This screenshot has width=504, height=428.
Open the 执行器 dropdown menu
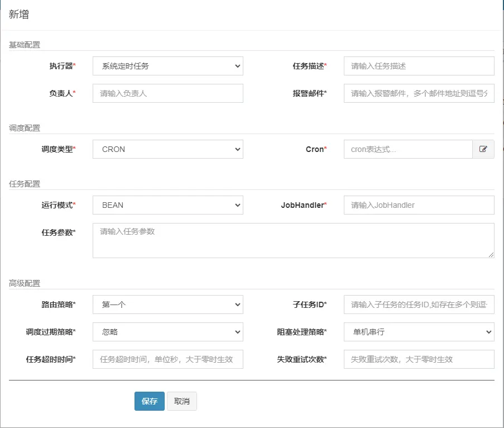coord(167,65)
